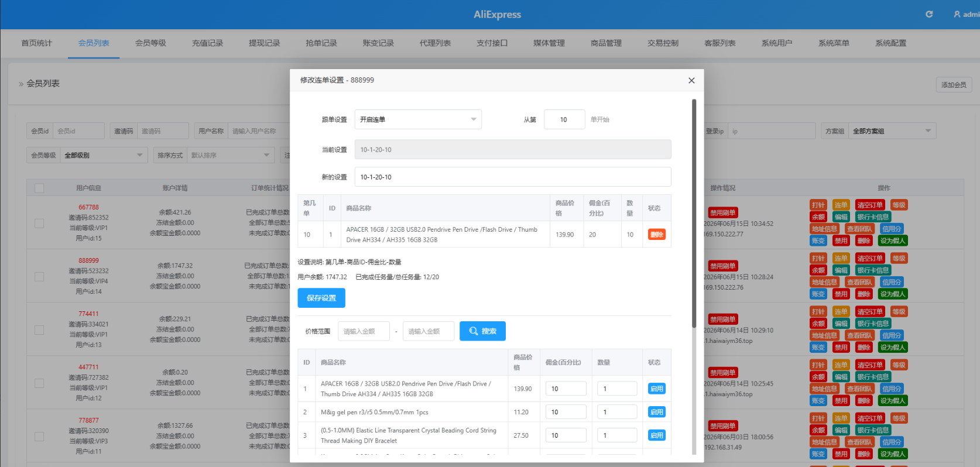
Task: Click the 登录ip search field
Action: (x=772, y=131)
